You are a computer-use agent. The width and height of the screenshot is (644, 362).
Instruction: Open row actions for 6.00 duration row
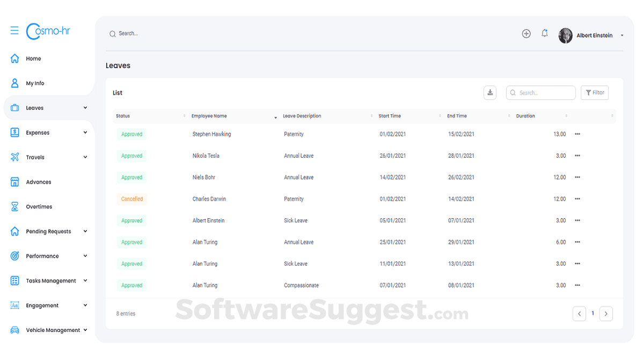pyautogui.click(x=577, y=242)
